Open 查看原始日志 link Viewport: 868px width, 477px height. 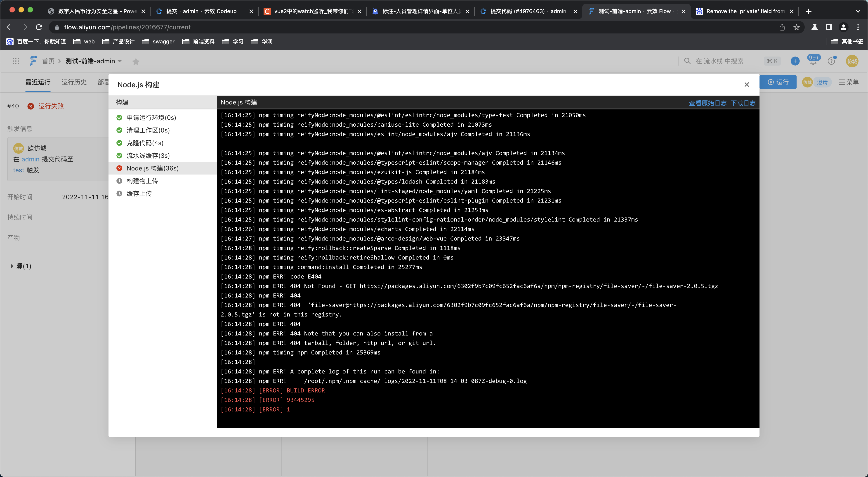708,103
